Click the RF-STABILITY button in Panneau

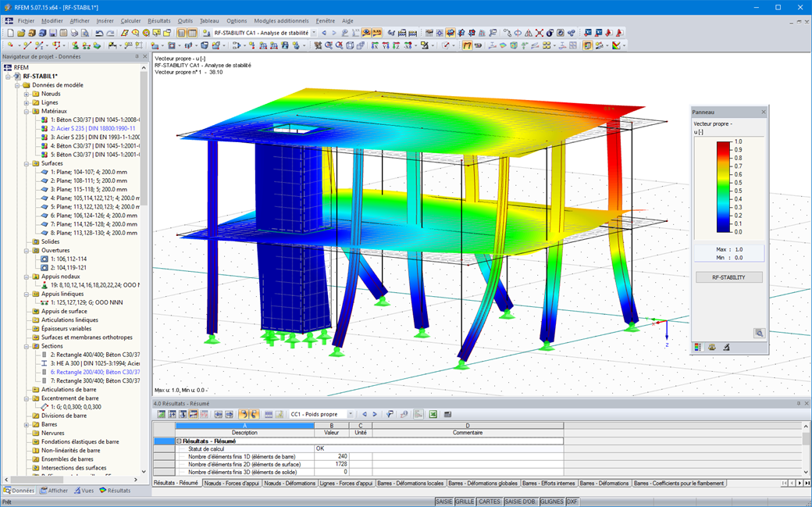tap(728, 277)
